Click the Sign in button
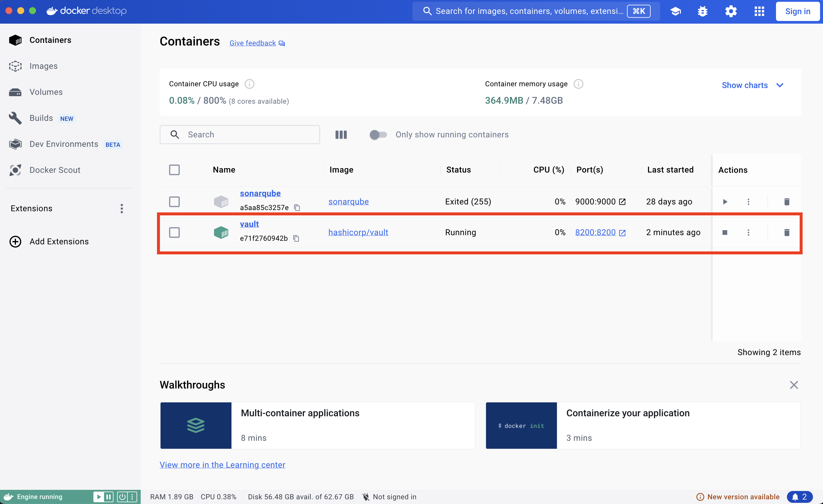The width and height of the screenshot is (823, 504). 797,11
